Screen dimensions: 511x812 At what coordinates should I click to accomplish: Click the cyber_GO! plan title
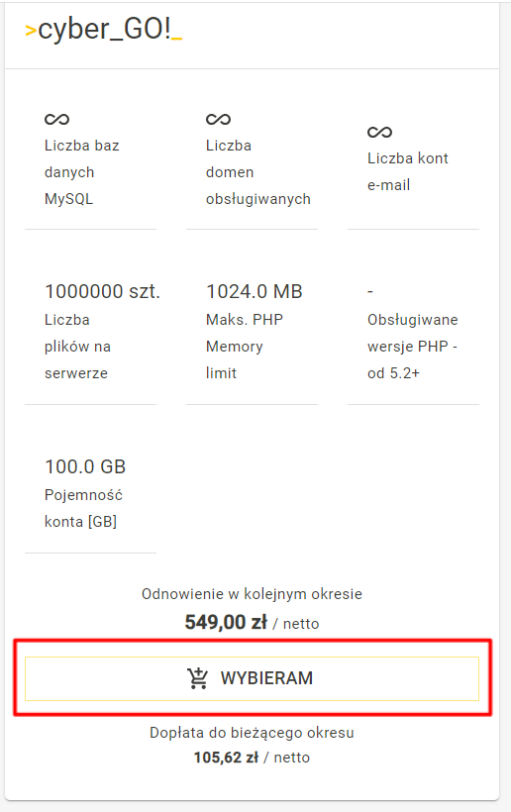[x=104, y=29]
